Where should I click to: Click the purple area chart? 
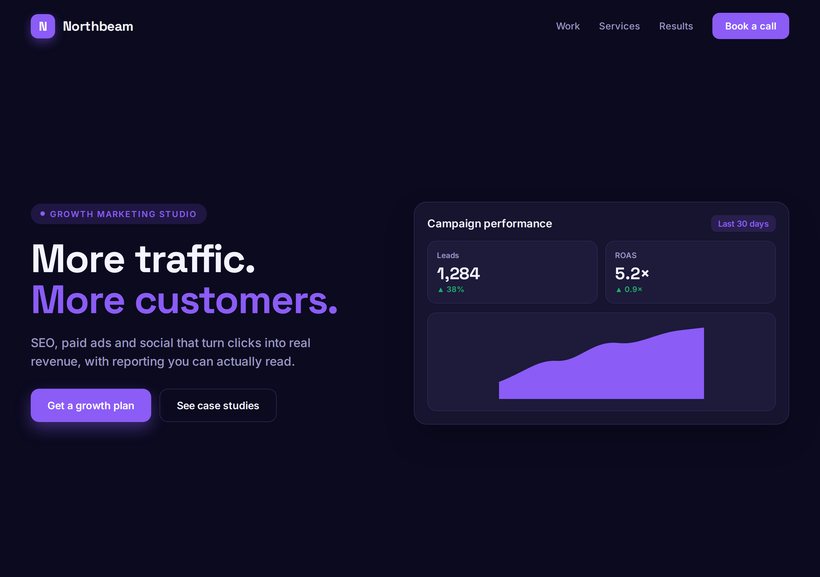coord(601,363)
